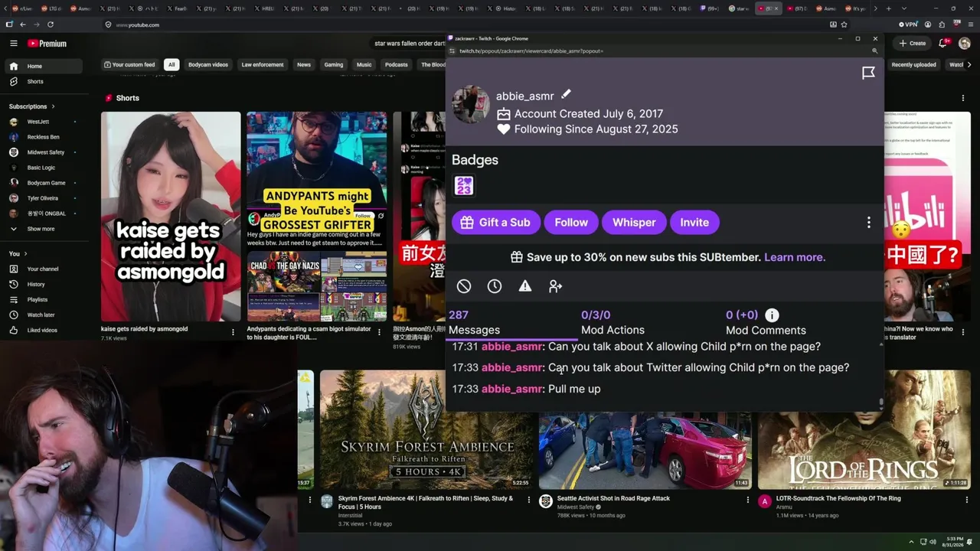This screenshot has width=980, height=551.
Task: Open options for the Shorts section
Action: coord(963,98)
